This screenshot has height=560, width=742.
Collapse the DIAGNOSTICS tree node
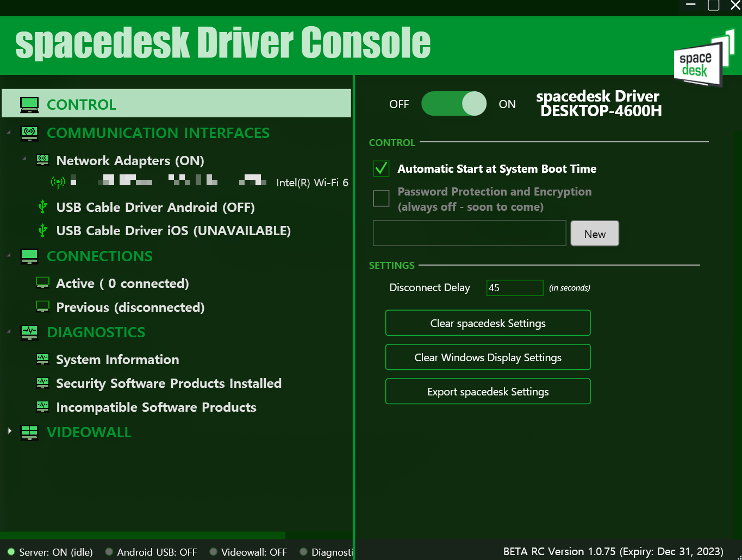point(9,331)
